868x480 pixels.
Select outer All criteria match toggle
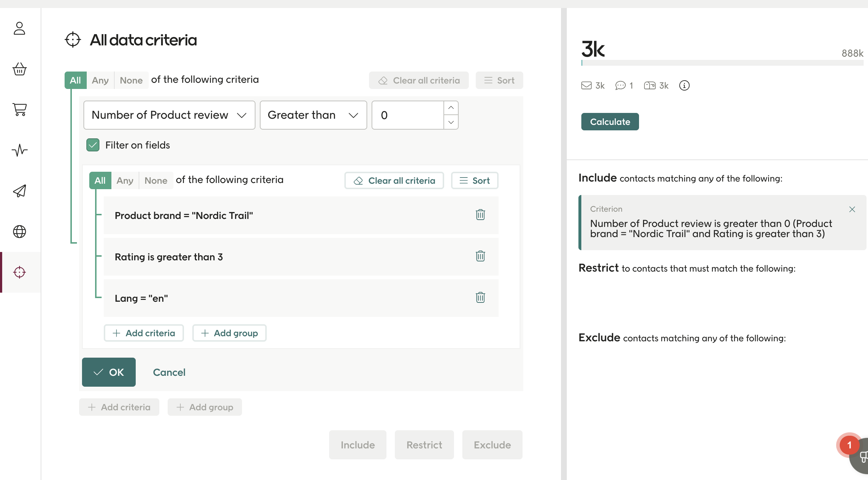(x=75, y=80)
